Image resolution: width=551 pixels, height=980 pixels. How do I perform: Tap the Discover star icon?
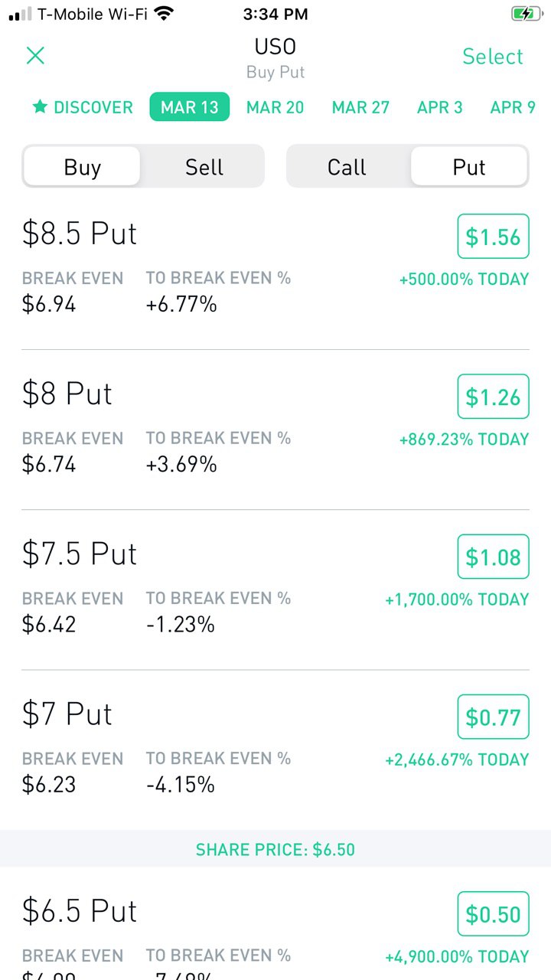coord(40,107)
